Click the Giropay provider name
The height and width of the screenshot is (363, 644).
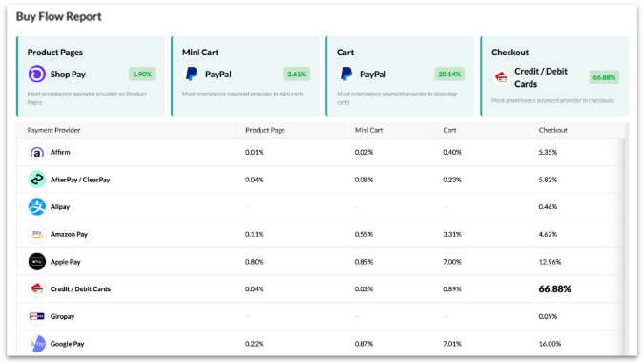62,316
